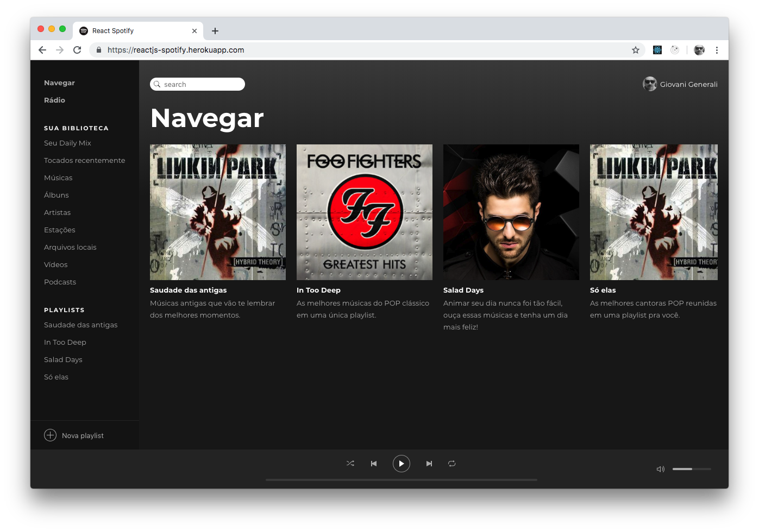
Task: Click the Saudade das antigas card title
Action: (x=189, y=290)
